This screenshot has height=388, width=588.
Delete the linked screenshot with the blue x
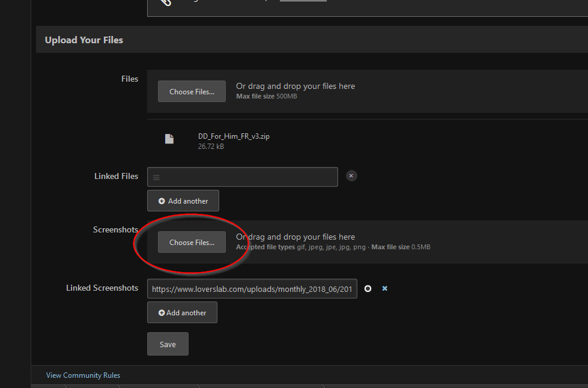[385, 288]
